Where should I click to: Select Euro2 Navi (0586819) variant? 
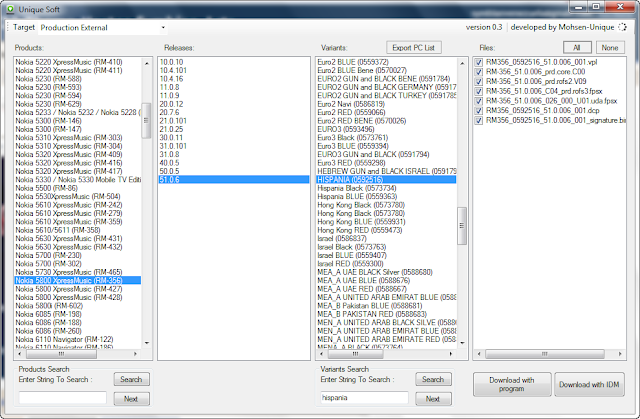(351, 104)
